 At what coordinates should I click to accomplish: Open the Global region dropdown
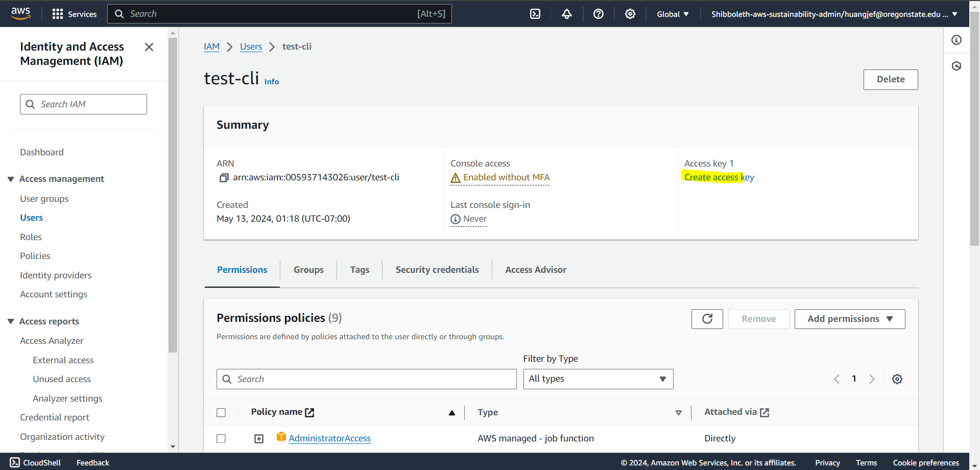(673, 14)
